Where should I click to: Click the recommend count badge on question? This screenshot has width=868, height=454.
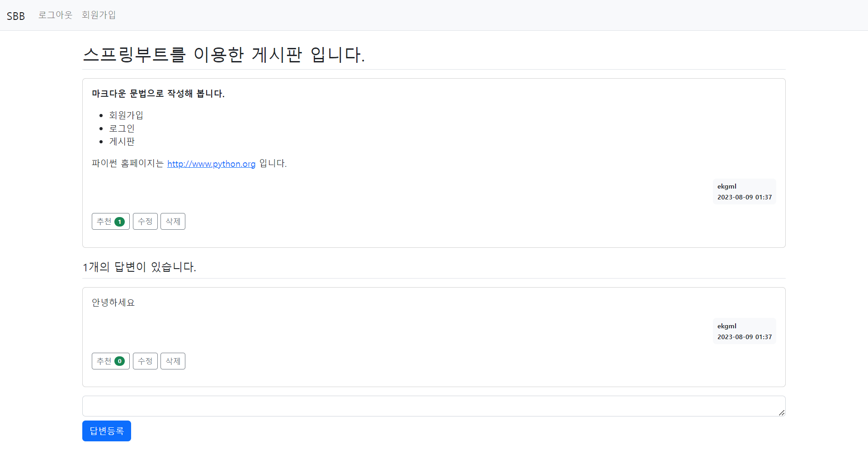point(119,222)
